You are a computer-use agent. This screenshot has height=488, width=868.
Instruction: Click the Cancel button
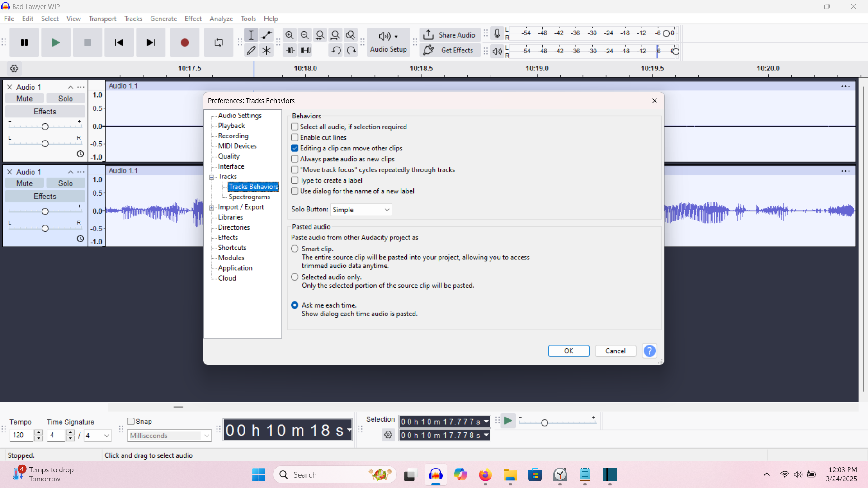pos(615,351)
